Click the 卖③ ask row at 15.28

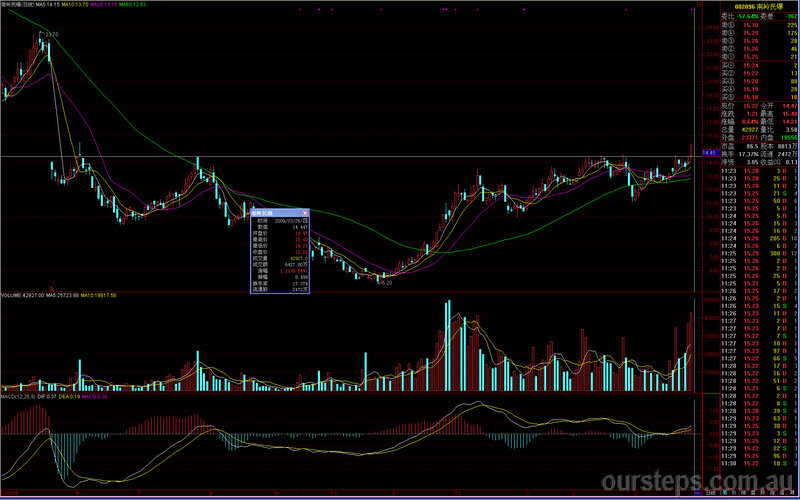coord(759,41)
